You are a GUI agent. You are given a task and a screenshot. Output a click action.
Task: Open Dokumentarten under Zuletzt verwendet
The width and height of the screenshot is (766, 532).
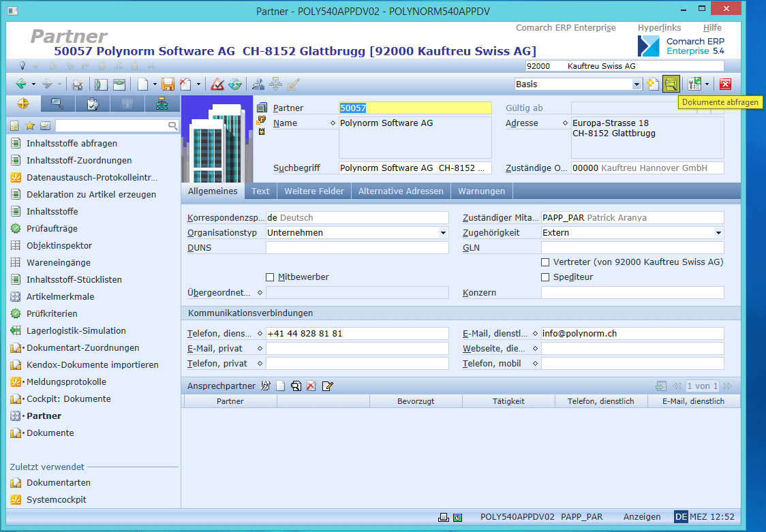coord(58,483)
